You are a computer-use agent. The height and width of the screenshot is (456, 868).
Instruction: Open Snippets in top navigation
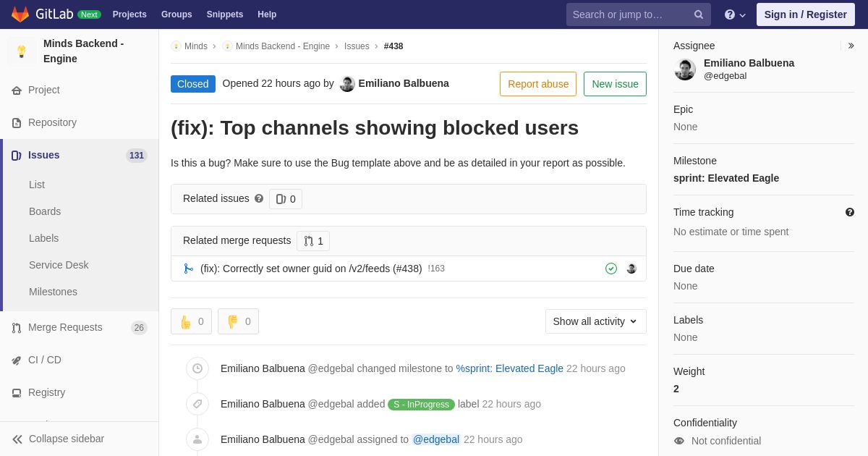[225, 14]
